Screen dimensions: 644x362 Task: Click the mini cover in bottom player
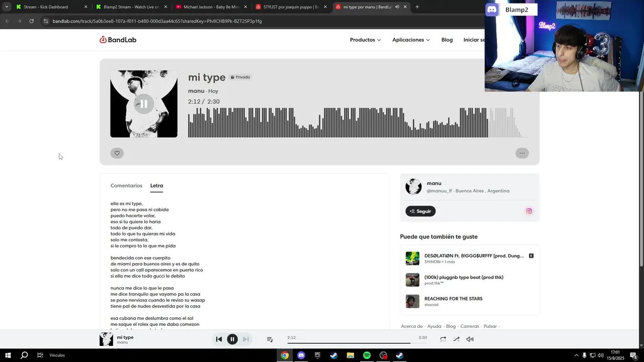106,339
